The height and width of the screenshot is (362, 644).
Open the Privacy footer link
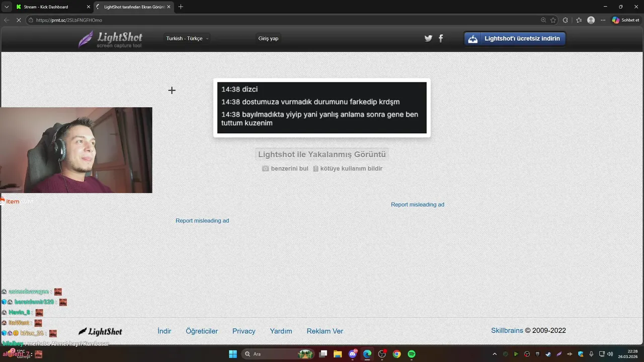(244, 331)
